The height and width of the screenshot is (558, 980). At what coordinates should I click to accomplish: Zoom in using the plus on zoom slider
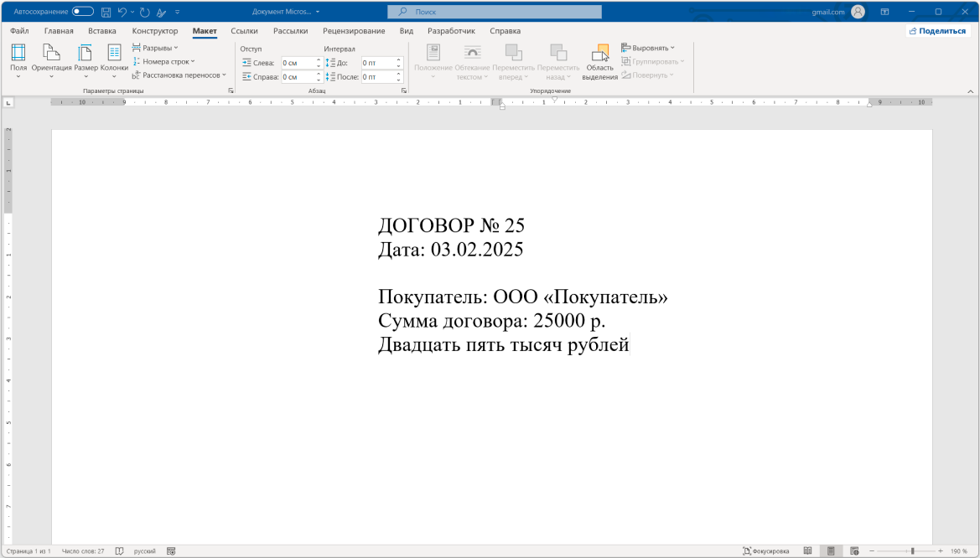(x=941, y=550)
